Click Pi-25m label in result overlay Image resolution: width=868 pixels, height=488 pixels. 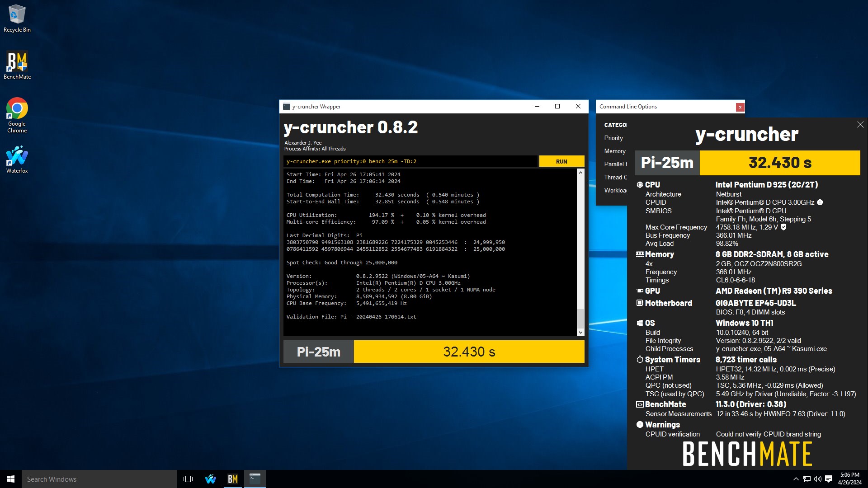(667, 163)
